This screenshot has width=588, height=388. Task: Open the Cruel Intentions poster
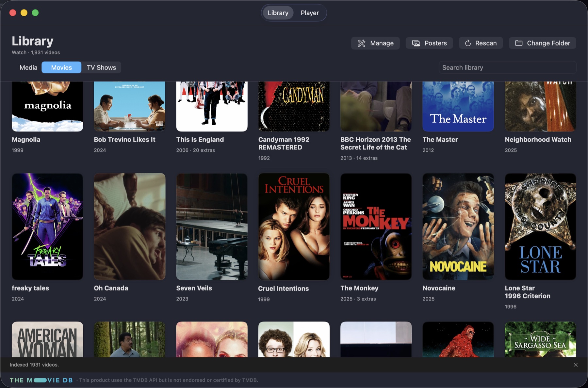coord(294,226)
